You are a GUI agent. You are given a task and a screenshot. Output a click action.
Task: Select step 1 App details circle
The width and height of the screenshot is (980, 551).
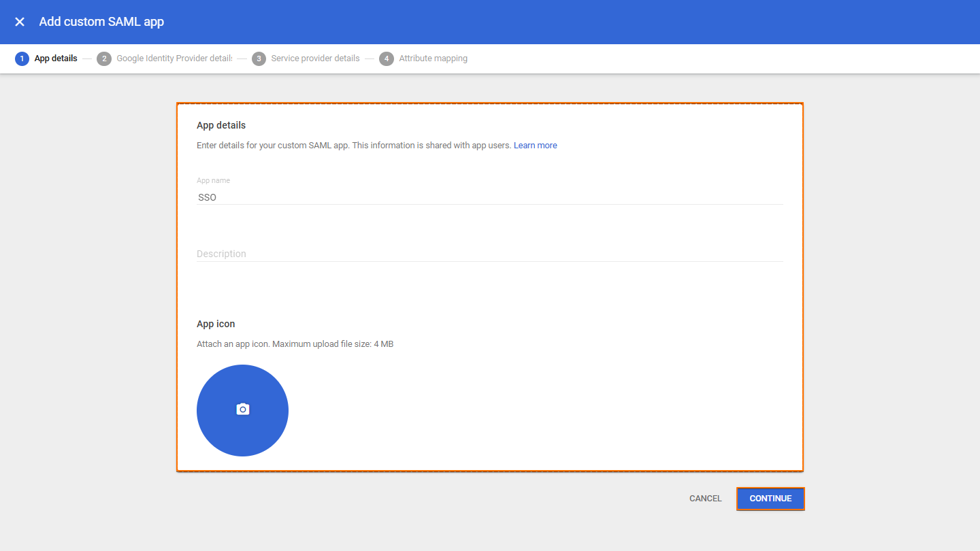(21, 59)
